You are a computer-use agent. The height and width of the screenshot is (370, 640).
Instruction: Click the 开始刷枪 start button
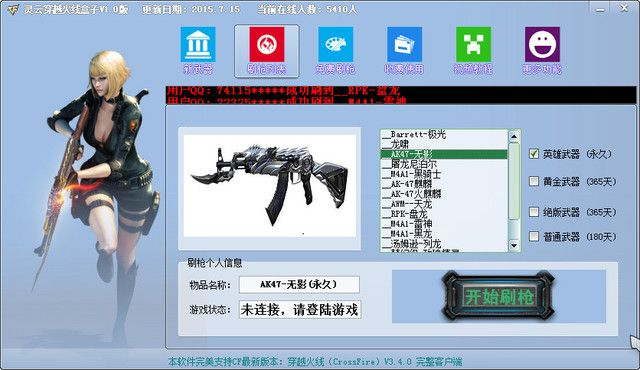499,297
